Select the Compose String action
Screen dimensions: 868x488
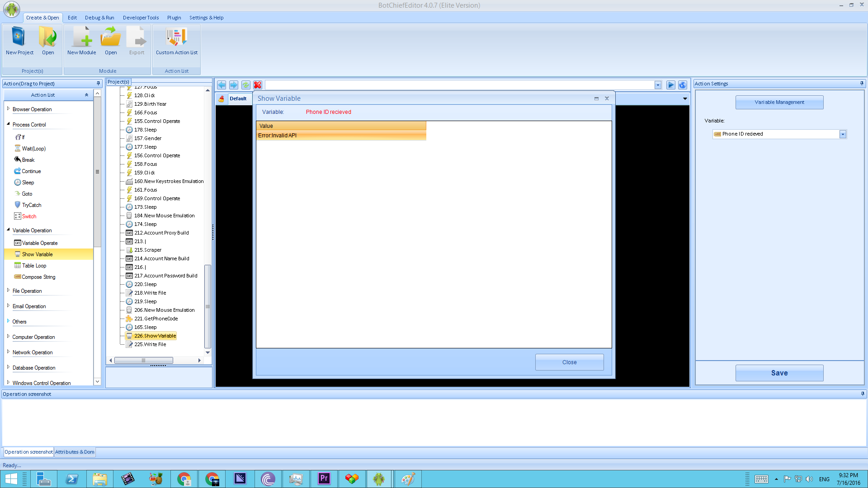pos(38,277)
